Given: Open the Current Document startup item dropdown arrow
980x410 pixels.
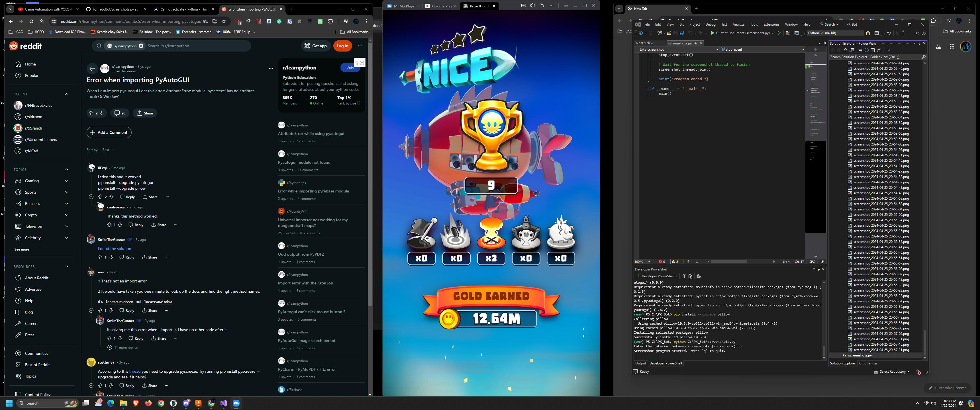Looking at the screenshot, I should pyautogui.click(x=772, y=33).
